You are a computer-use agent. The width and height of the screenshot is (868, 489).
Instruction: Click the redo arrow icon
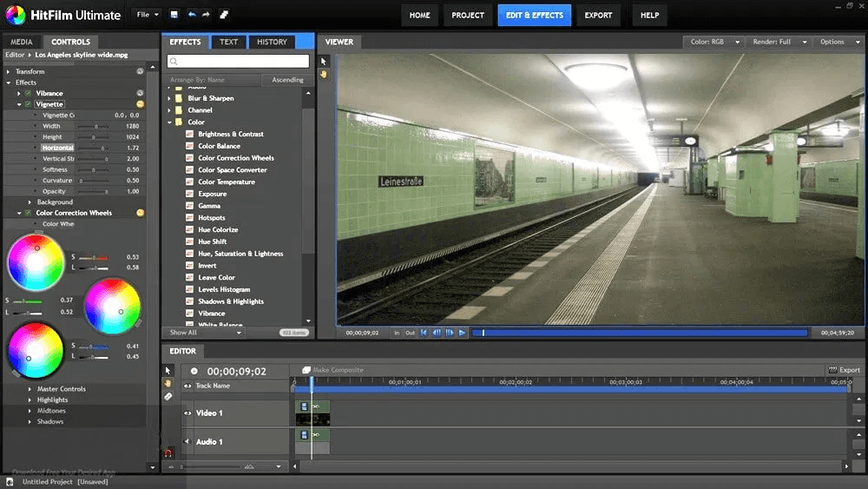[206, 15]
